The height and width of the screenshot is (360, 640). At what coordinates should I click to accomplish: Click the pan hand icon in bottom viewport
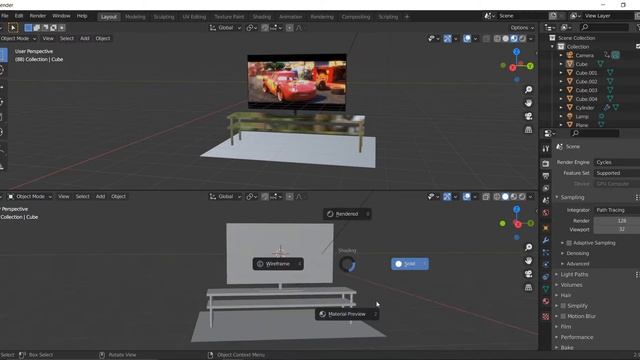click(529, 260)
